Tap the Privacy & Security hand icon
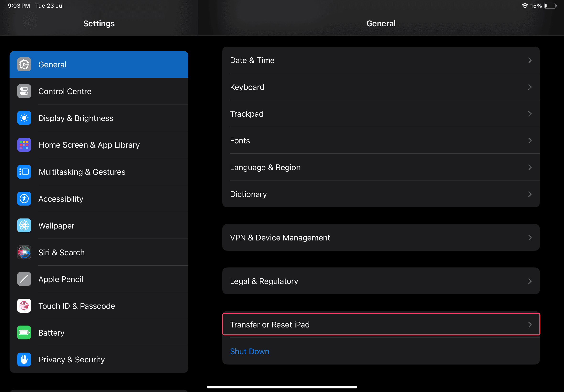 24,359
